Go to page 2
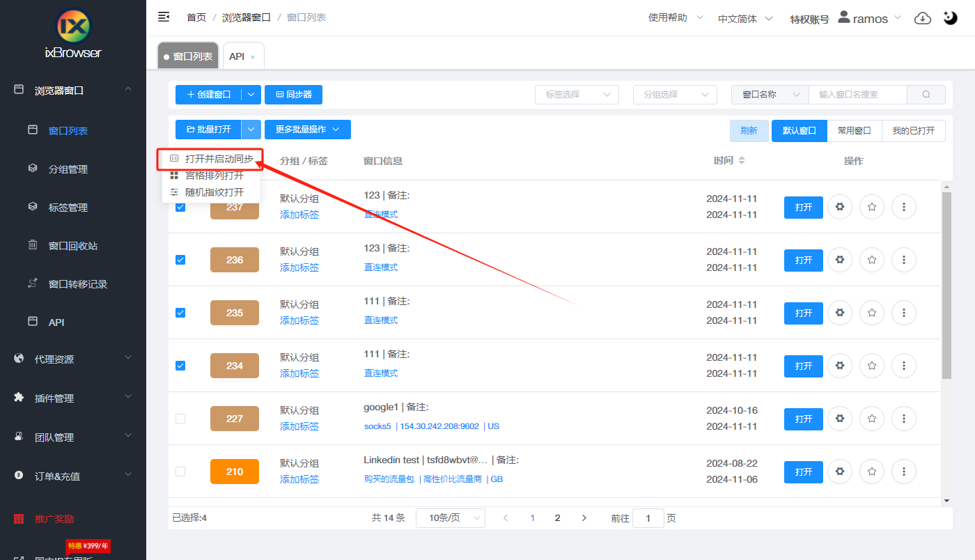Viewport: 975px width, 560px height. (557, 518)
